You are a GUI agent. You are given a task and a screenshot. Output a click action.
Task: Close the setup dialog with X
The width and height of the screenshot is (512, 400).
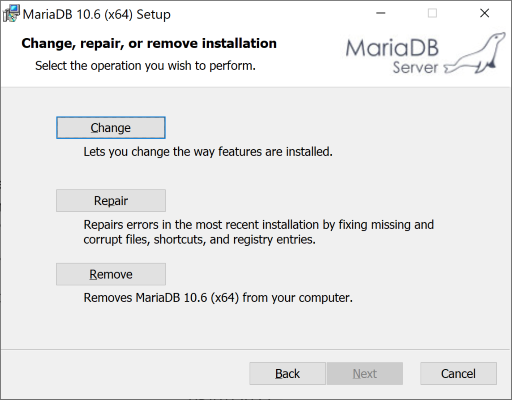[484, 13]
